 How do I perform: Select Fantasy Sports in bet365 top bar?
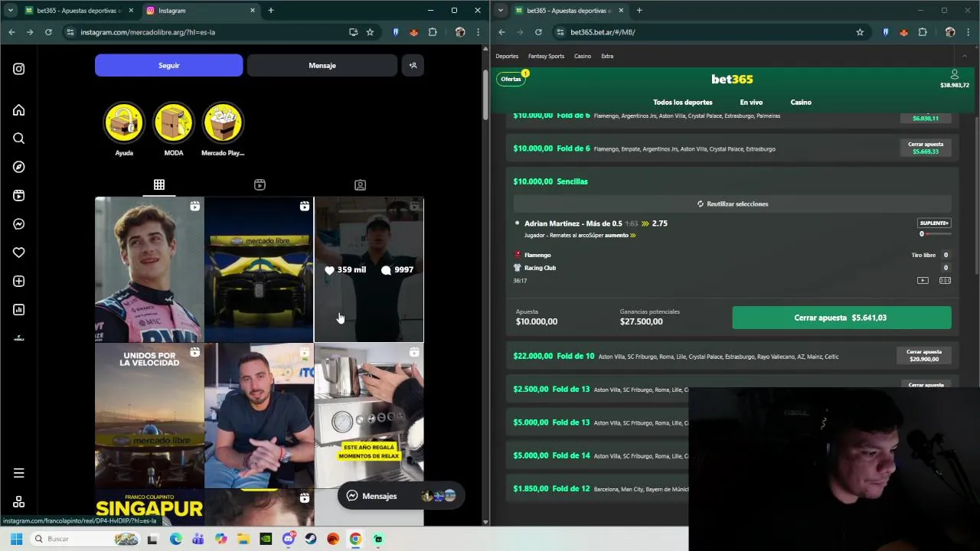coord(546,56)
